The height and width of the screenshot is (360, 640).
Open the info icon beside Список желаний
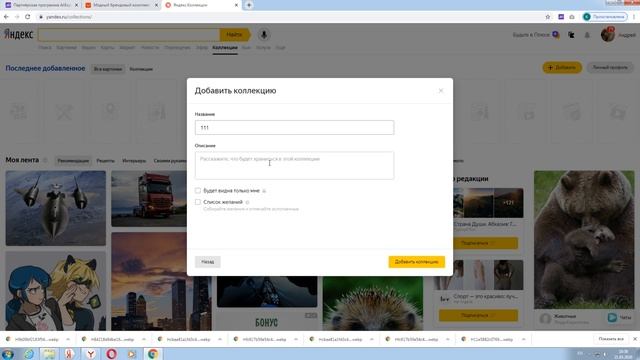point(247,202)
